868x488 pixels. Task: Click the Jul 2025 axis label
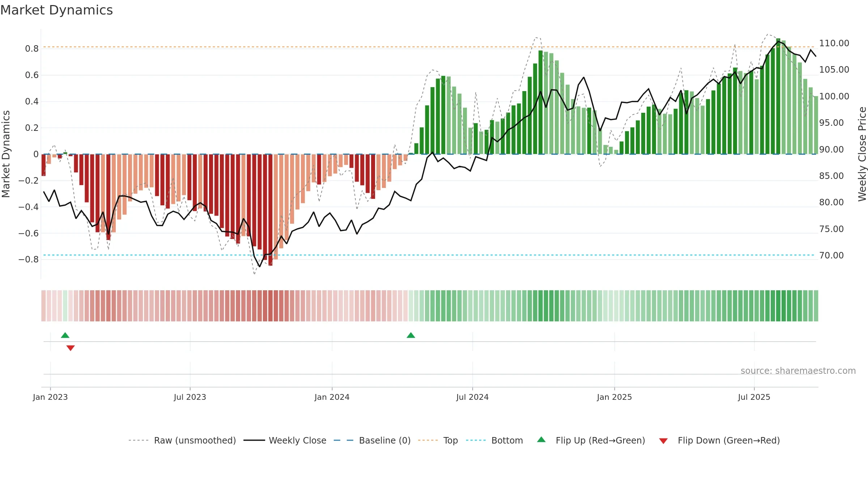point(754,397)
